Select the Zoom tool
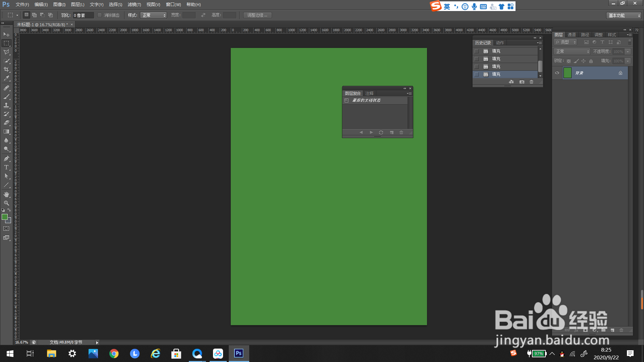Viewport: 644px width, 362px height. click(x=6, y=203)
